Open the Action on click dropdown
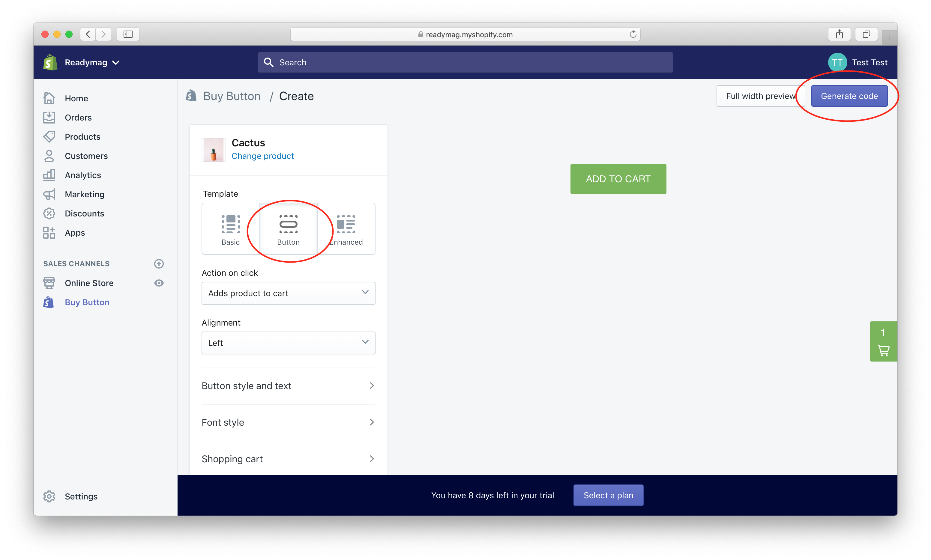931x560 pixels. 289,293
